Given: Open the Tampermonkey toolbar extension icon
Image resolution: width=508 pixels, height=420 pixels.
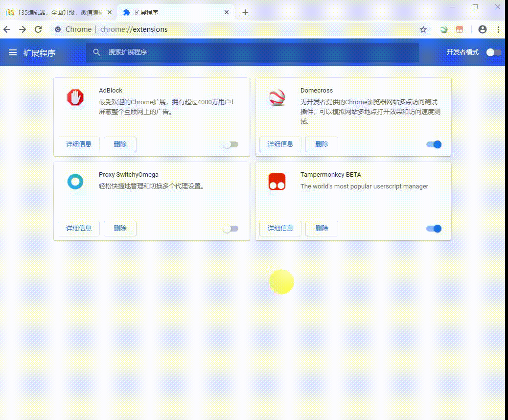Looking at the screenshot, I should click(x=460, y=29).
